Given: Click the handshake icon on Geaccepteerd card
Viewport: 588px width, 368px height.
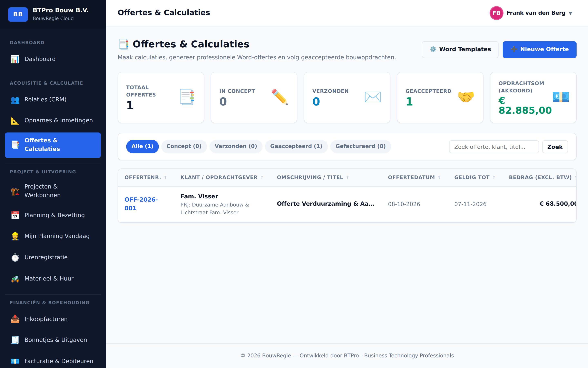Looking at the screenshot, I should click(466, 97).
